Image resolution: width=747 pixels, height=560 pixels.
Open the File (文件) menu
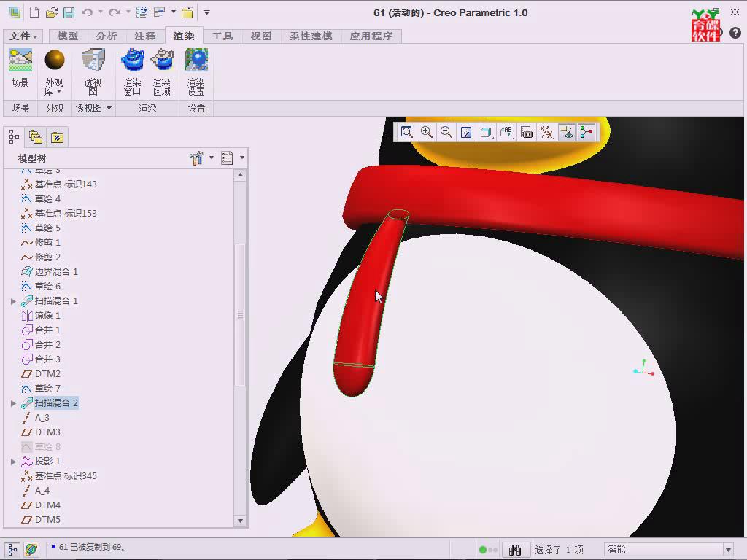pyautogui.click(x=23, y=36)
